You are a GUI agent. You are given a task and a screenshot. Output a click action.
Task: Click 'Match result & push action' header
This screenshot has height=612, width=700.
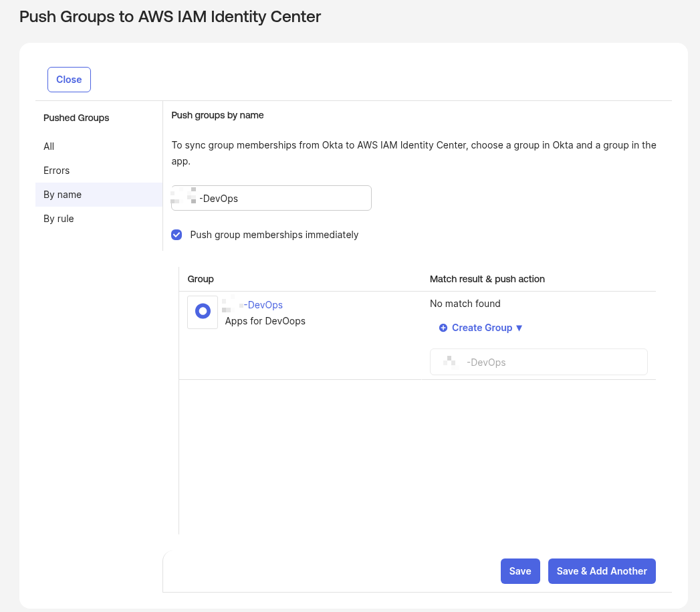[x=487, y=279]
